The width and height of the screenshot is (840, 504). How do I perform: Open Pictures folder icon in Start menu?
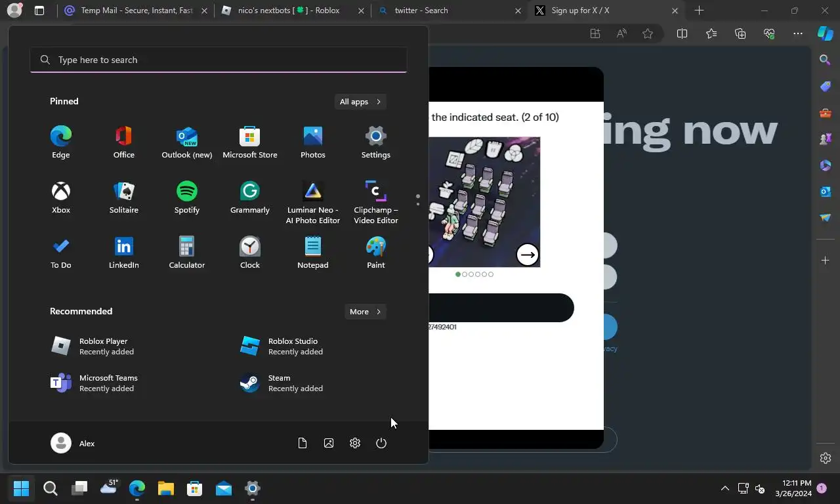click(329, 443)
